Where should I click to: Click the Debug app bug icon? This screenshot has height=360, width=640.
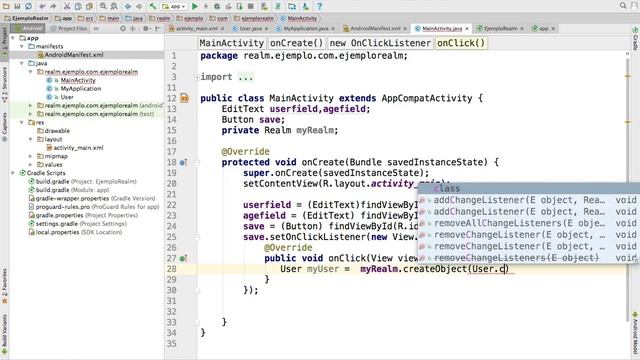pos(217,6)
